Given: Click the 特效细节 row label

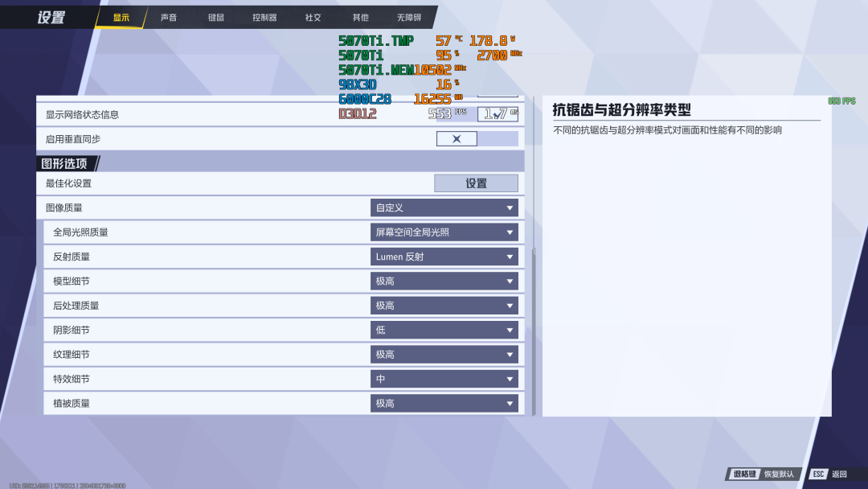Looking at the screenshot, I should click(x=72, y=379).
